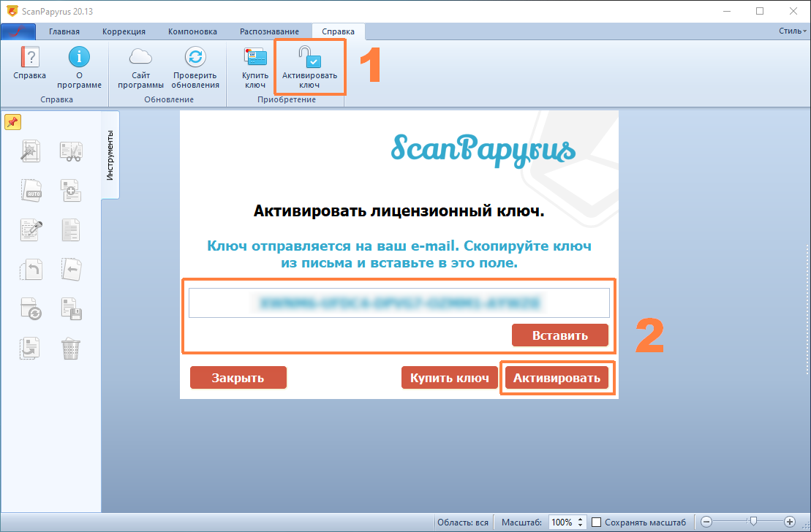Click the page refresh rescan tool
The height and width of the screenshot is (532, 811).
(x=31, y=308)
